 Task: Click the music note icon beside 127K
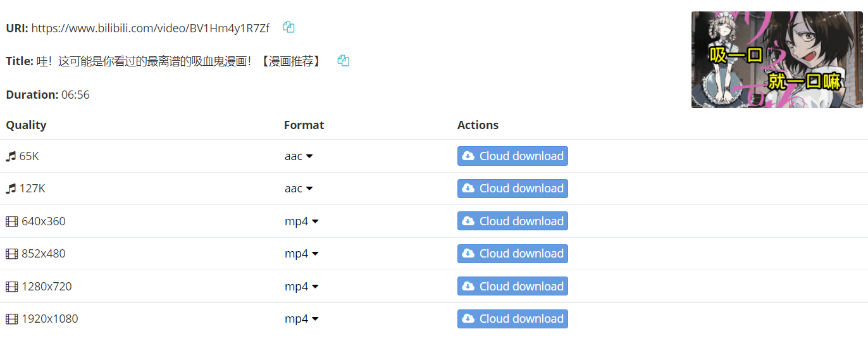coord(11,189)
